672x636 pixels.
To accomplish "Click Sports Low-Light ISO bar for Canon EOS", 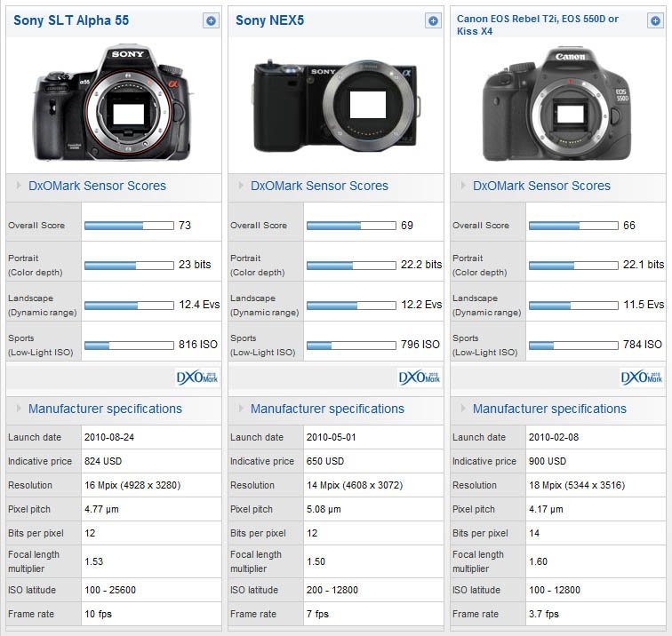I will point(573,345).
